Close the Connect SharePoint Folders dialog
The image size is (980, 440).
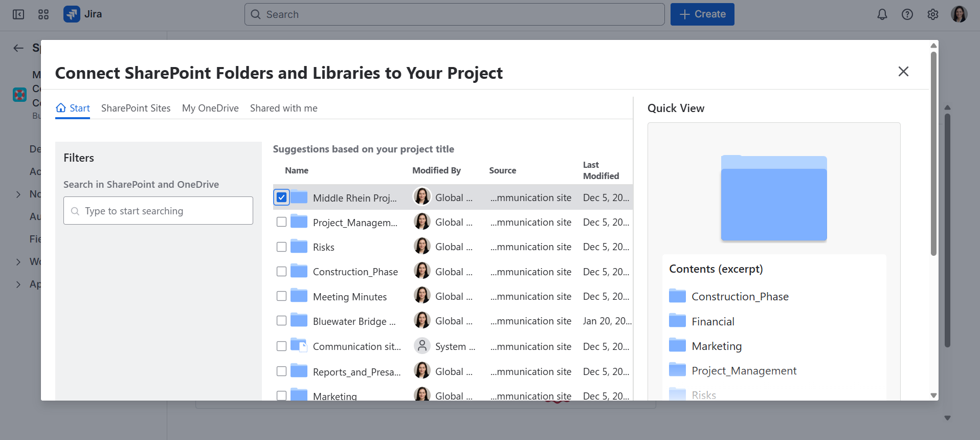(x=903, y=72)
